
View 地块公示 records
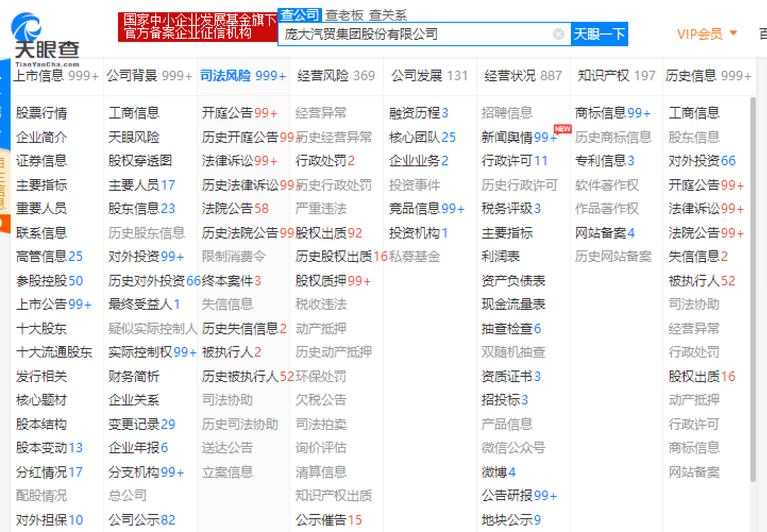click(511, 520)
